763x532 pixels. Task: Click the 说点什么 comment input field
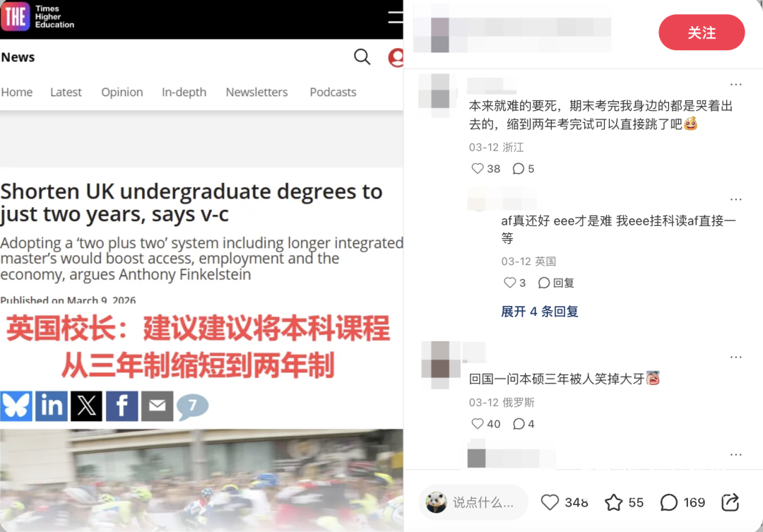(x=473, y=502)
